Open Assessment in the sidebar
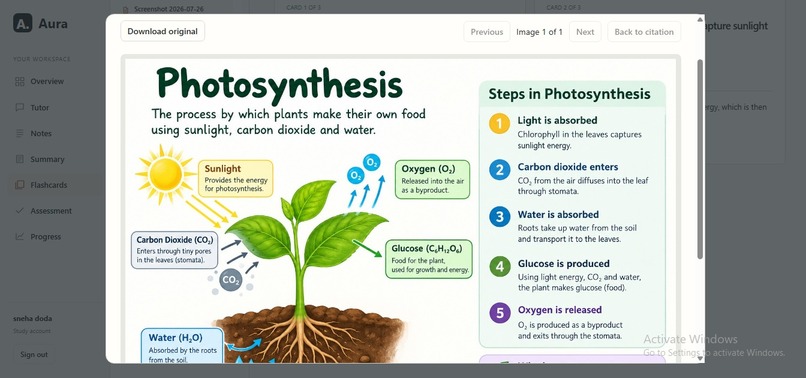Viewport: 806px width, 378px height. coord(51,211)
